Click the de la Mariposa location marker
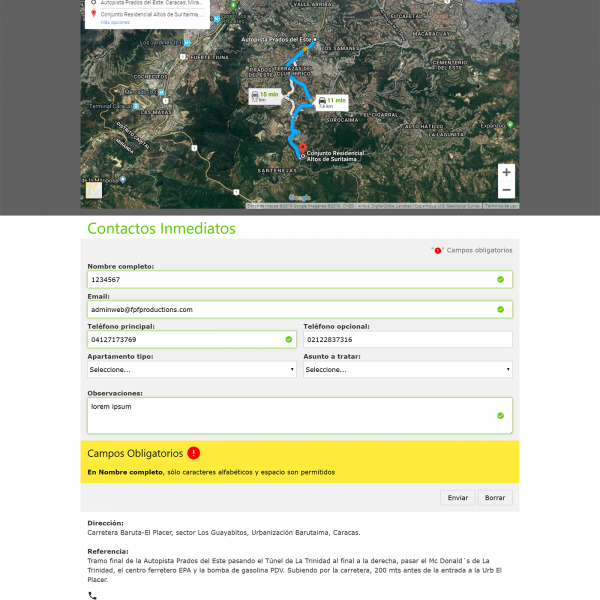Image resolution: width=600 pixels, height=600 pixels. 122,179
